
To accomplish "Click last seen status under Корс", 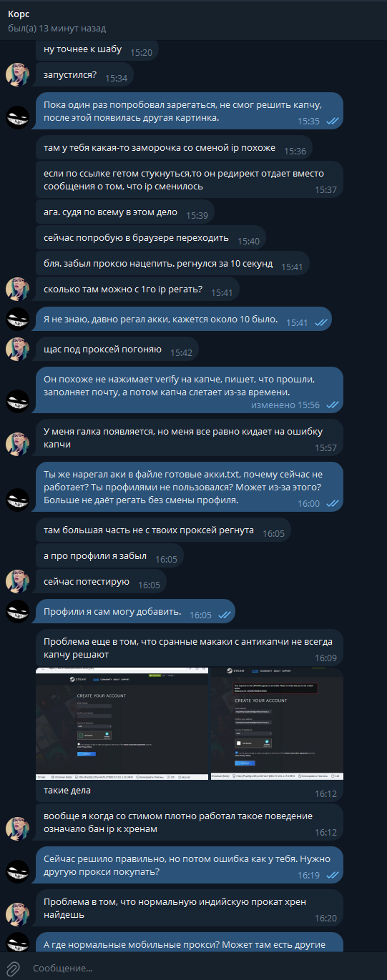I will [x=57, y=29].
